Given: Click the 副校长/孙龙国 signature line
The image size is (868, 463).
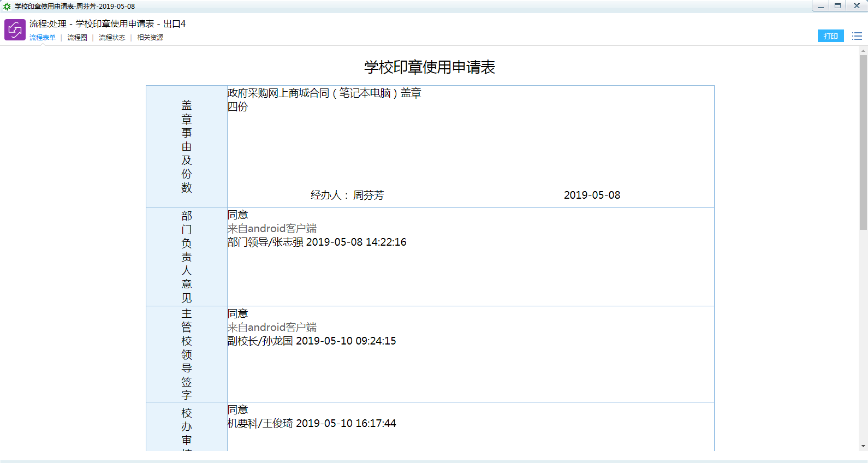Looking at the screenshot, I should (312, 341).
